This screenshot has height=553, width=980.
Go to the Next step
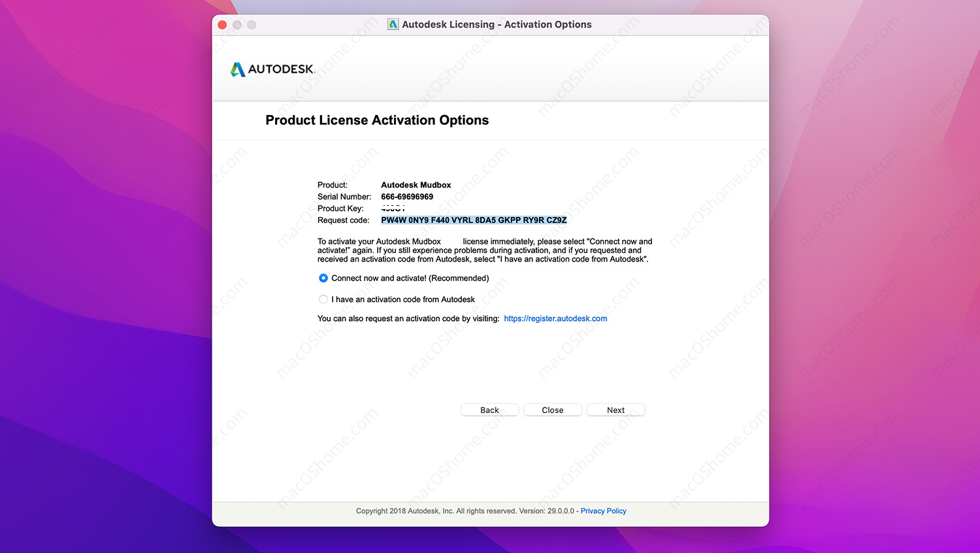pyautogui.click(x=615, y=410)
